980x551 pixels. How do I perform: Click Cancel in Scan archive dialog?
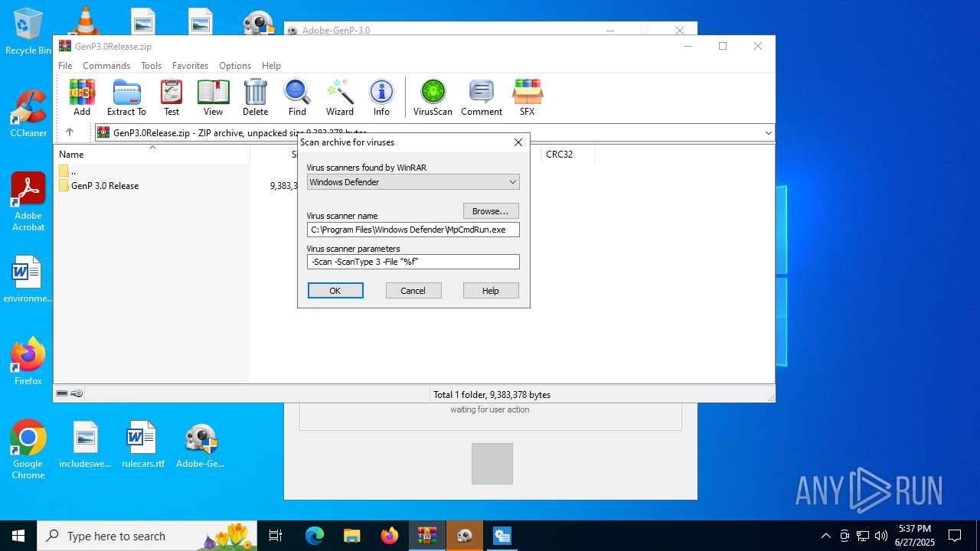click(x=413, y=291)
